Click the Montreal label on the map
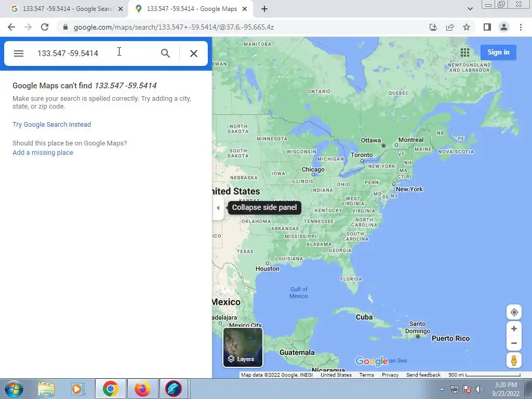532x399 pixels. 411,140
